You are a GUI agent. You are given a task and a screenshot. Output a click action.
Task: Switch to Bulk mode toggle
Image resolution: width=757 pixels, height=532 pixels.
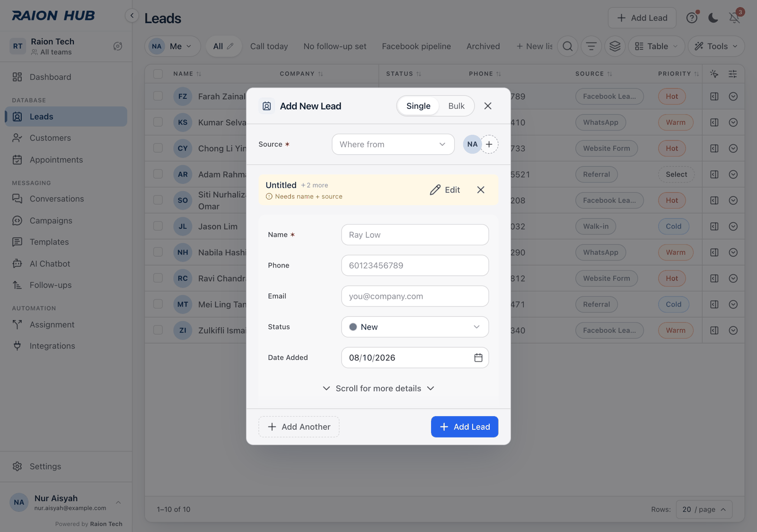click(457, 106)
